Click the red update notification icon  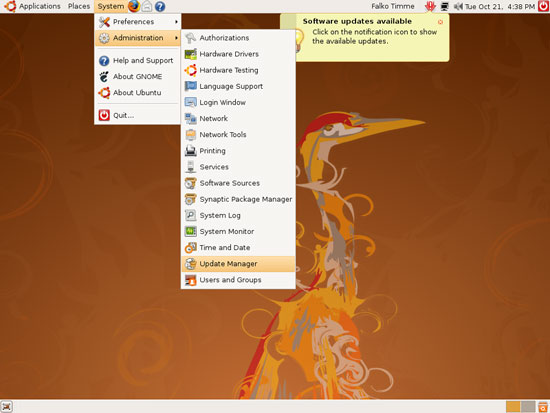click(x=430, y=6)
